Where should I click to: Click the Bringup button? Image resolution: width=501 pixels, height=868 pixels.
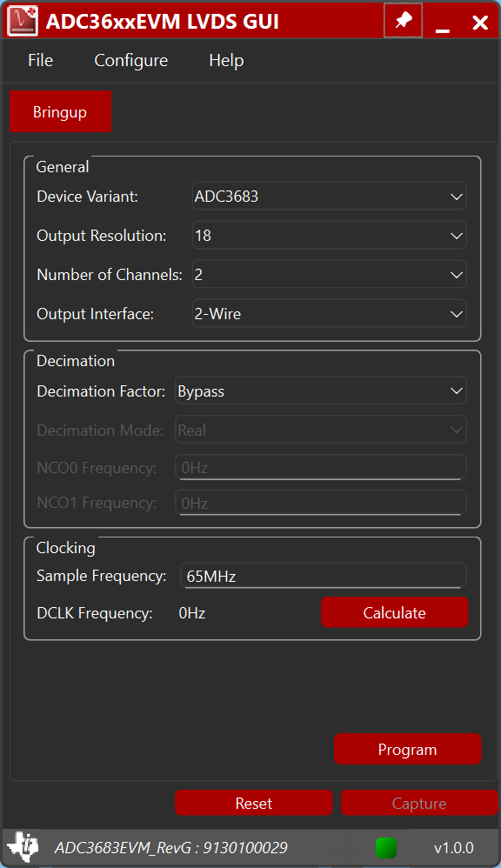pyautogui.click(x=60, y=111)
